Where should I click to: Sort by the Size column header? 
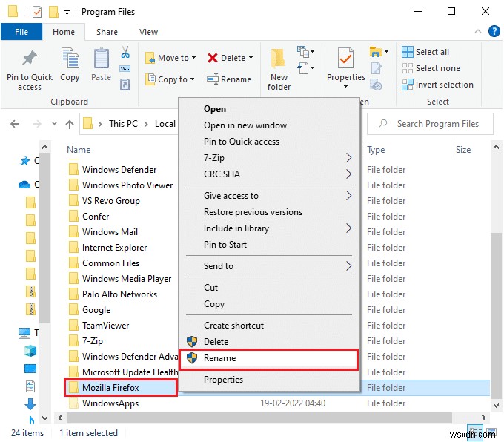coord(462,150)
